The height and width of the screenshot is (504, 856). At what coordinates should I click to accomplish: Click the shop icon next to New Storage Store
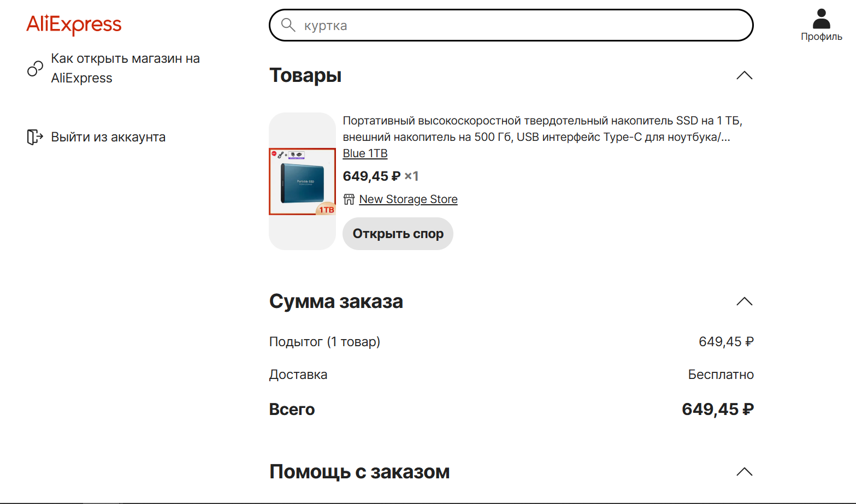coord(349,199)
